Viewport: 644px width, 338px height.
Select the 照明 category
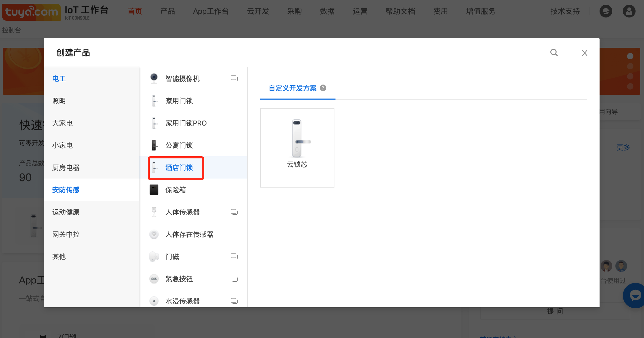(x=92, y=101)
